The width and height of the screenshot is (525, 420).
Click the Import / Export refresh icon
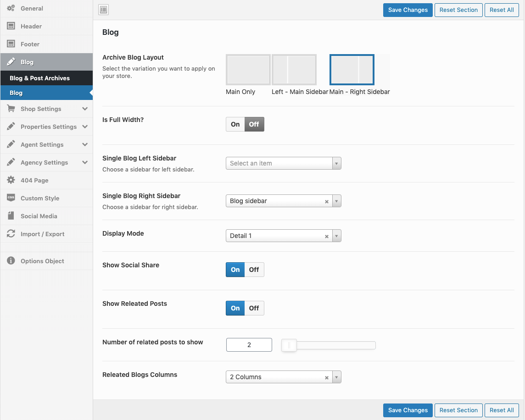pos(11,234)
